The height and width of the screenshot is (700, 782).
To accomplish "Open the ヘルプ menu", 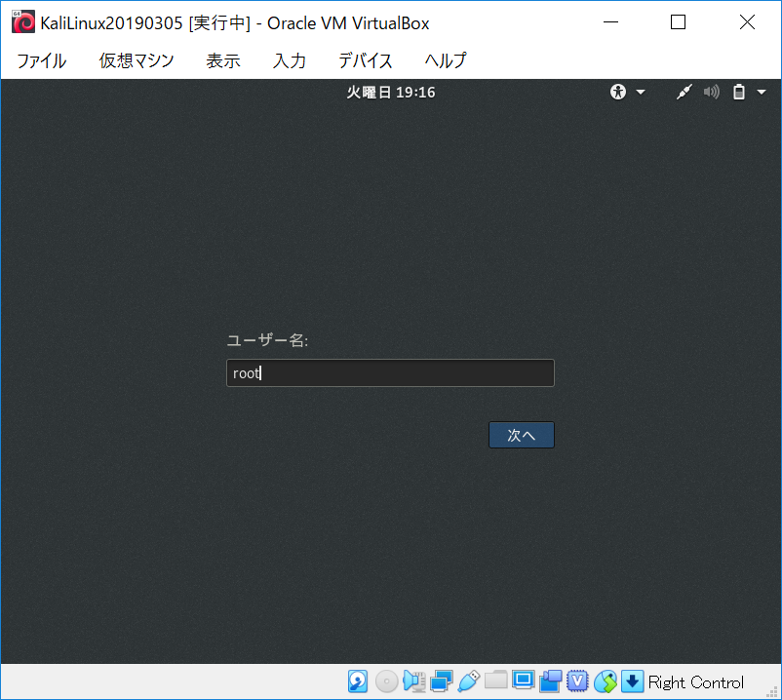I will 446,60.
